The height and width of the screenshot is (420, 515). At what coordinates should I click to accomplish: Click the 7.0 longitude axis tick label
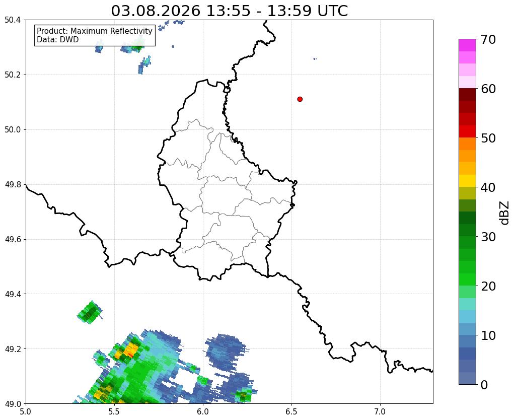coord(380,411)
